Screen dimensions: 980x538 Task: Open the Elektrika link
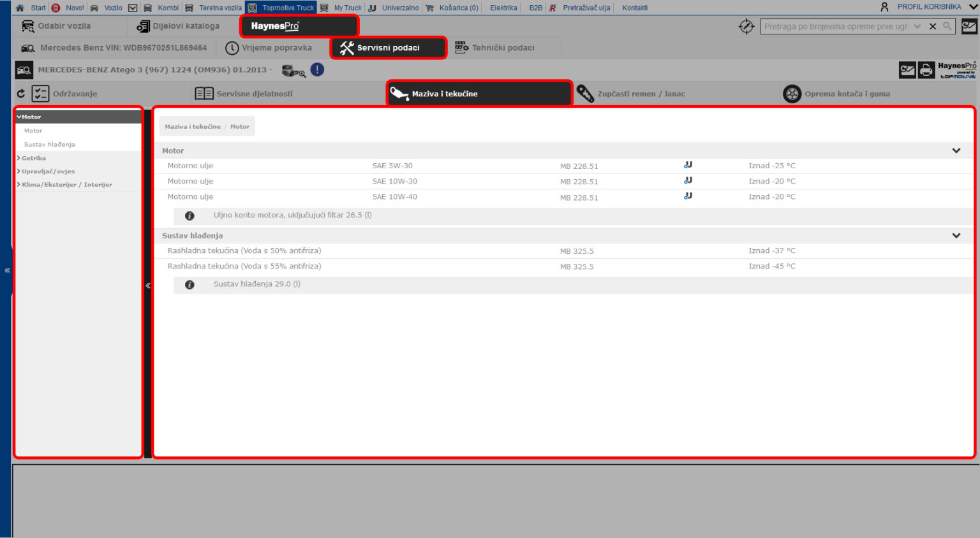point(503,8)
